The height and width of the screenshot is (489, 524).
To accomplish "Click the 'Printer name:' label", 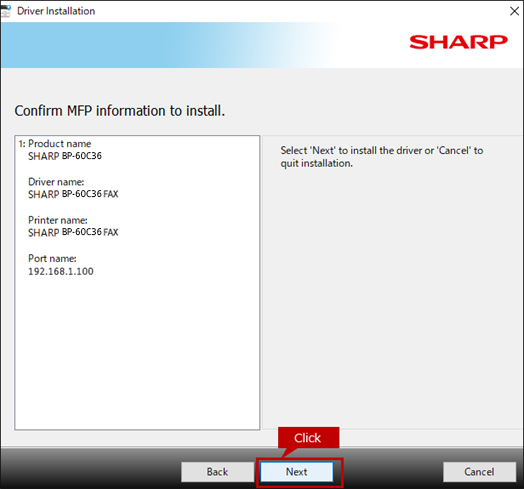I will pos(58,220).
